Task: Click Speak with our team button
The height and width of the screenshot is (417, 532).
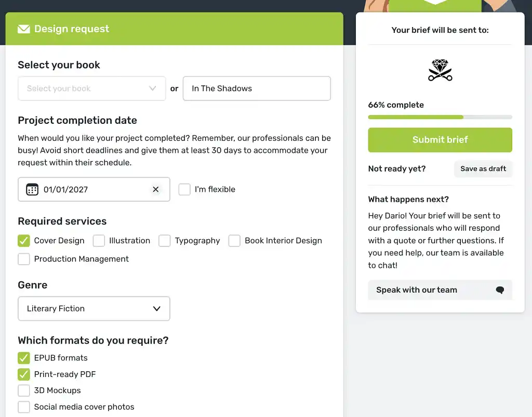Action: click(440, 290)
